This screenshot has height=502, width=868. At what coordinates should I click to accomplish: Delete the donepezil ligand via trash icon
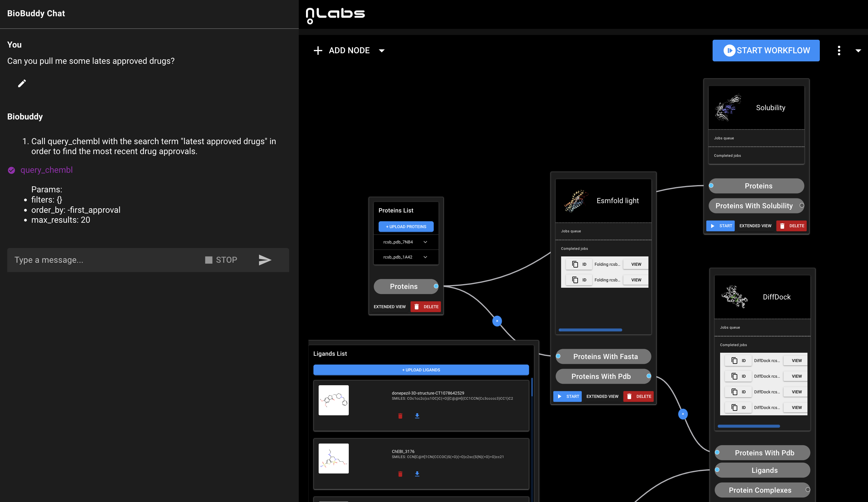point(400,416)
